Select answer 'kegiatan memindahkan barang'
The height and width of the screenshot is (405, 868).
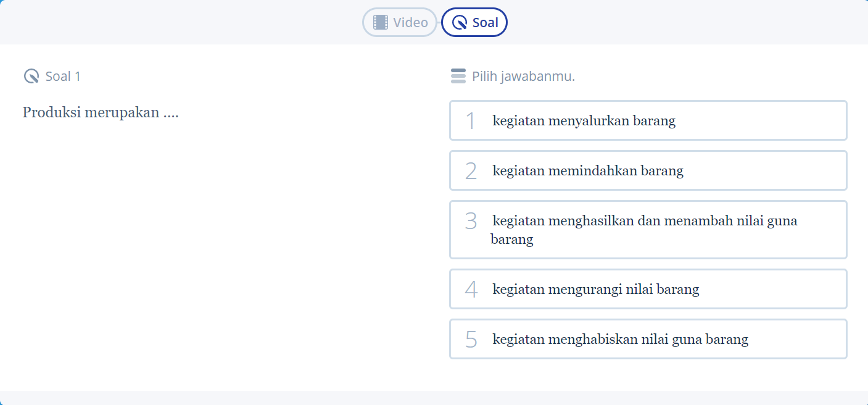coord(648,170)
